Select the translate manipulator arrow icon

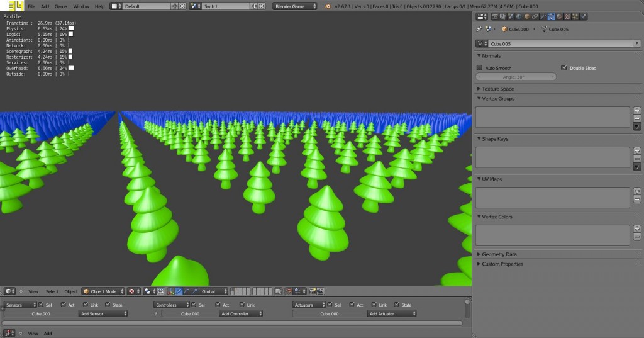179,291
